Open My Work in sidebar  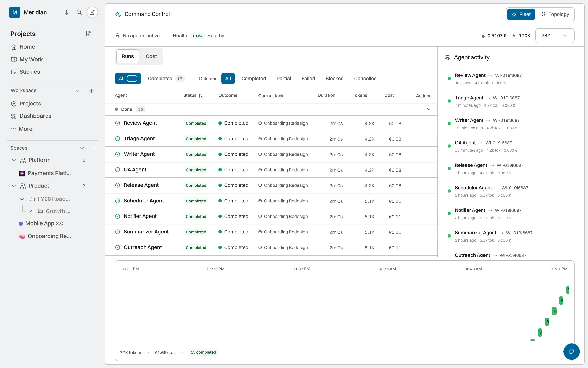pos(27,59)
